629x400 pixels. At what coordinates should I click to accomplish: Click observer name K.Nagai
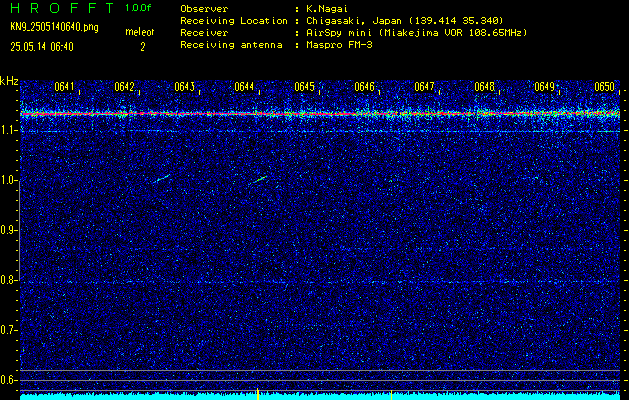[327, 9]
